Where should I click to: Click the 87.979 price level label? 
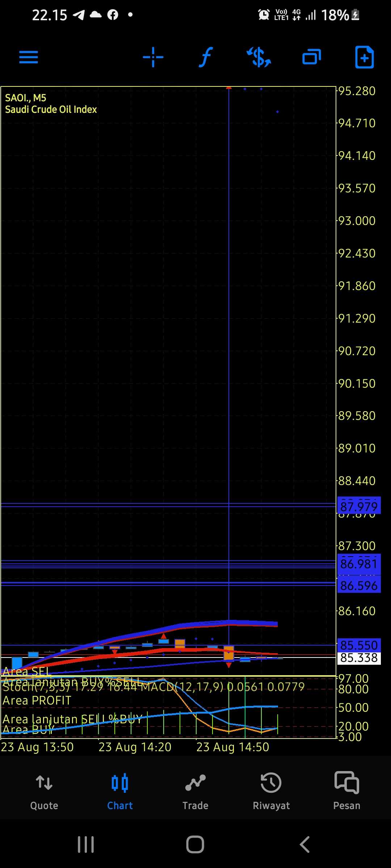(358, 506)
